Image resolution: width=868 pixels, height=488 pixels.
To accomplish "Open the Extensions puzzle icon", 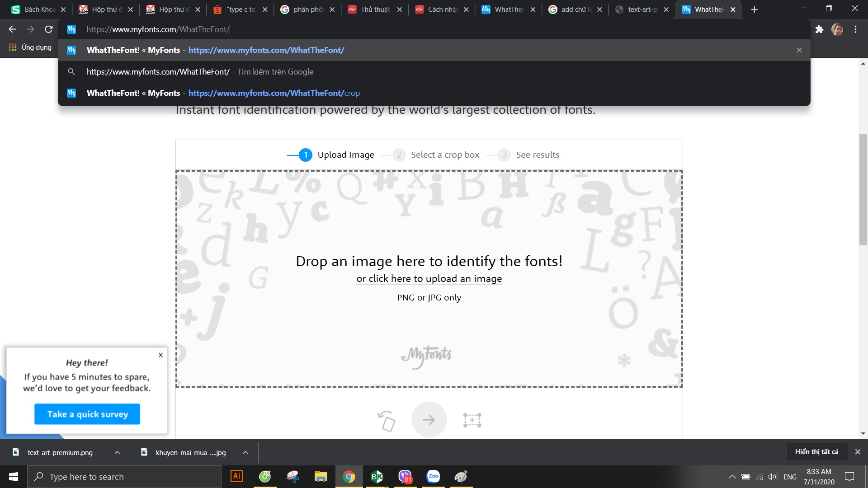I will pos(819,29).
